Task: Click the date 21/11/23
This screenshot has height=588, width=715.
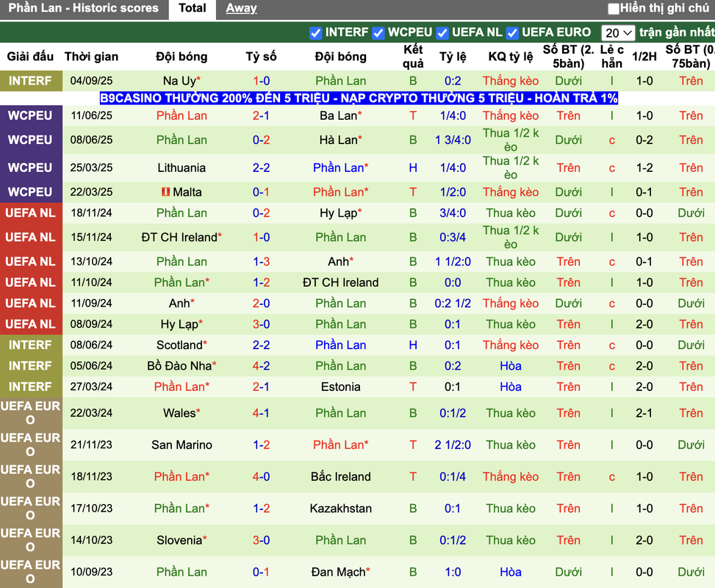Action: (x=91, y=445)
